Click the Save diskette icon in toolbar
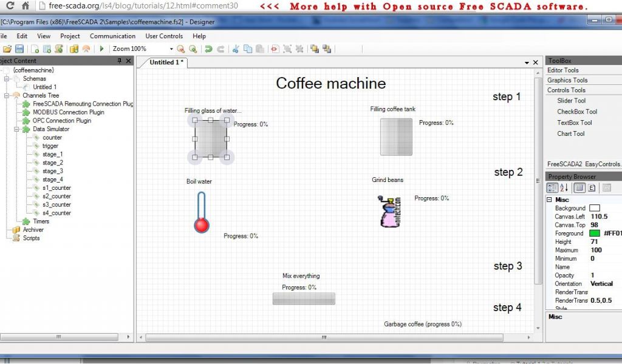 [19, 49]
